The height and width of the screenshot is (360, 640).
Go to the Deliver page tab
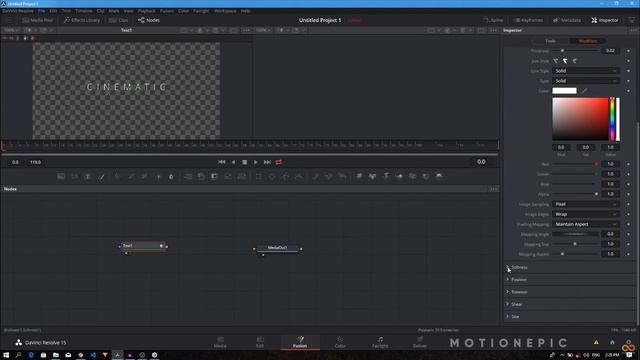point(420,342)
